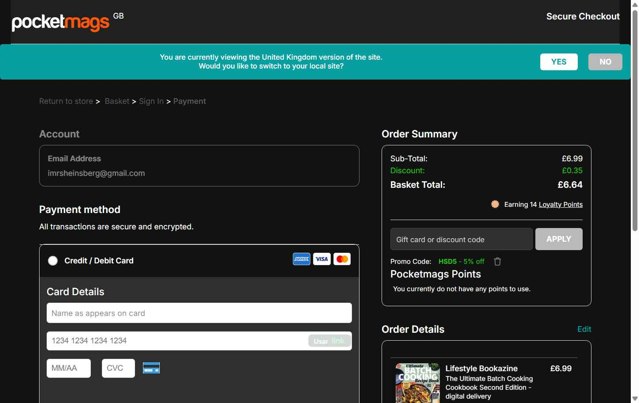Click the Payment breadcrumb
The image size is (639, 403).
pos(189,101)
